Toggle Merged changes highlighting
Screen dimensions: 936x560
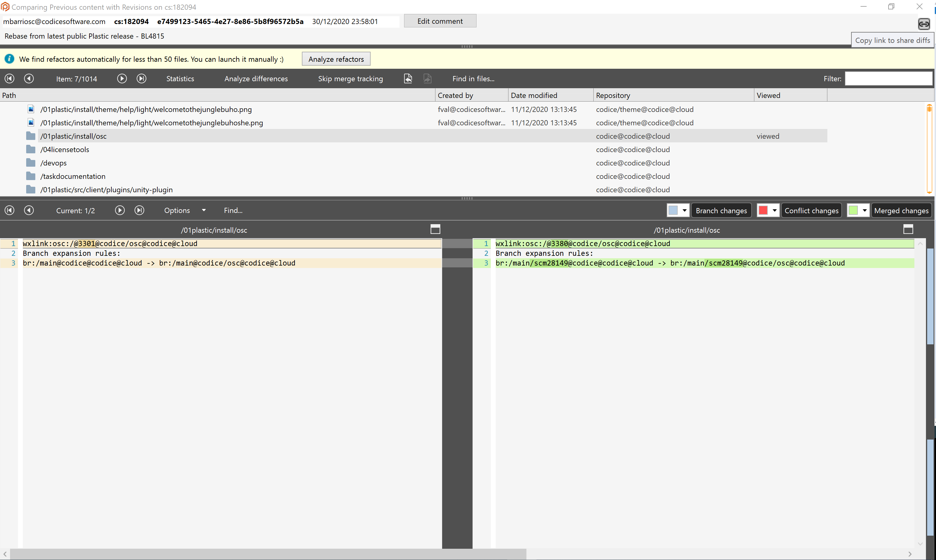901,210
